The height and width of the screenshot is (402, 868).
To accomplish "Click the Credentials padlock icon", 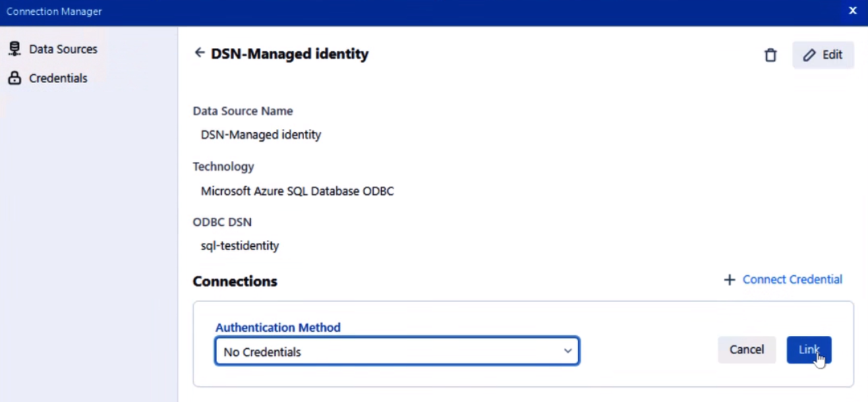I will click(14, 78).
